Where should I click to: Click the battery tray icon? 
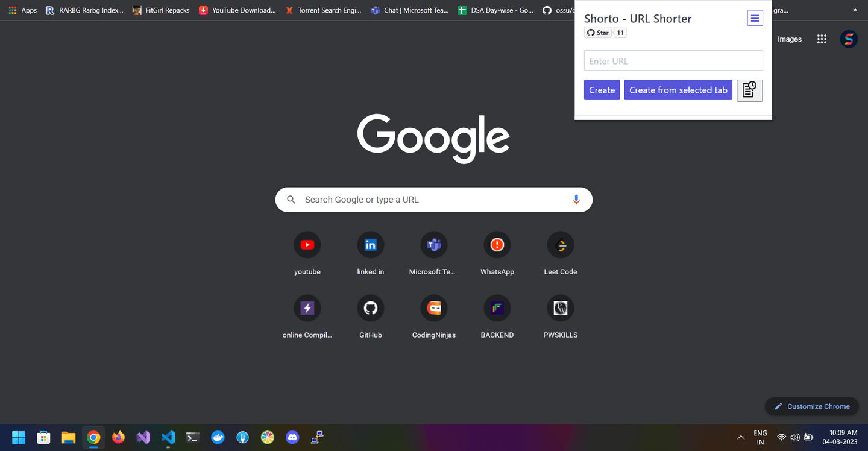coord(809,437)
